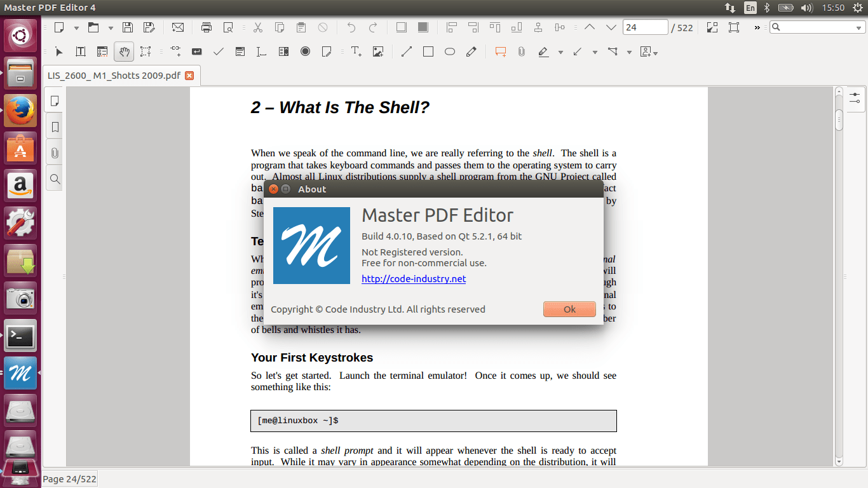Go to previous page up arrow
The image size is (868, 488).
(590, 27)
